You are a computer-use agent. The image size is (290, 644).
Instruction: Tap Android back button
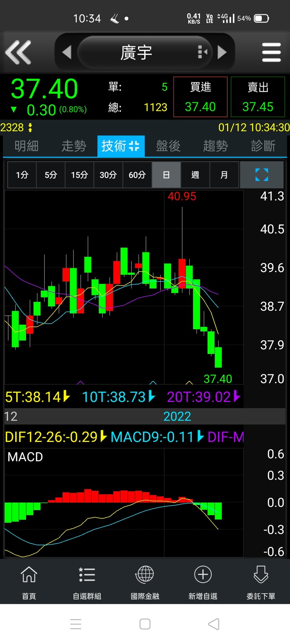214,624
